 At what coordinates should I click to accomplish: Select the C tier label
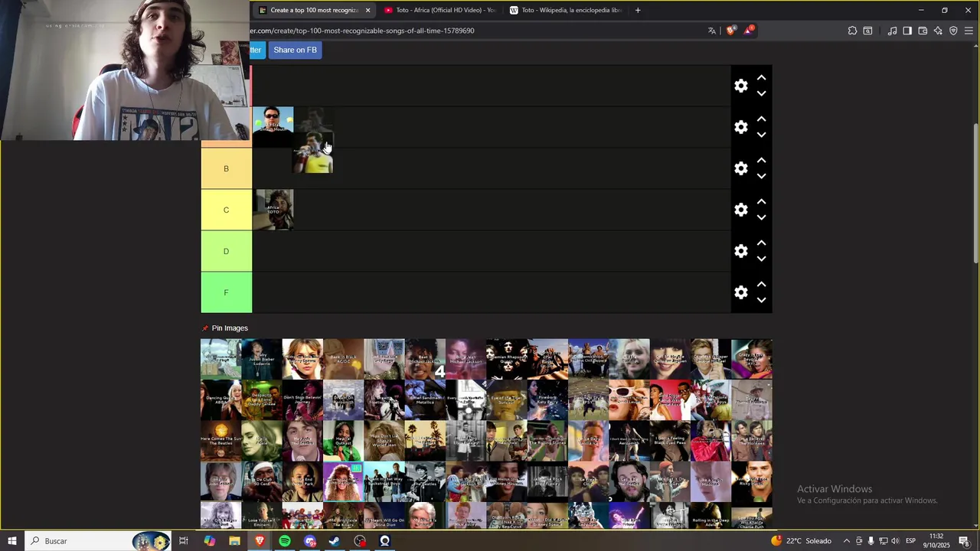click(x=226, y=210)
